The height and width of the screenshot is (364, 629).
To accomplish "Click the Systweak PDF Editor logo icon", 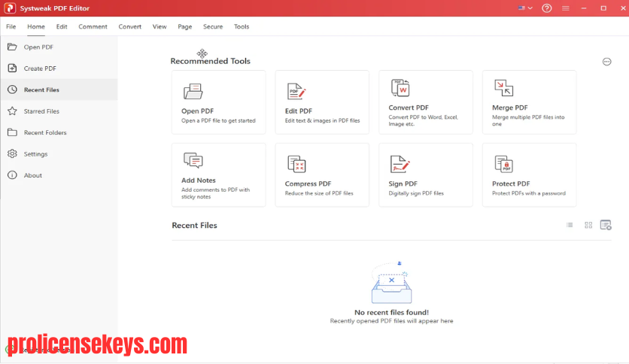I will coord(10,8).
